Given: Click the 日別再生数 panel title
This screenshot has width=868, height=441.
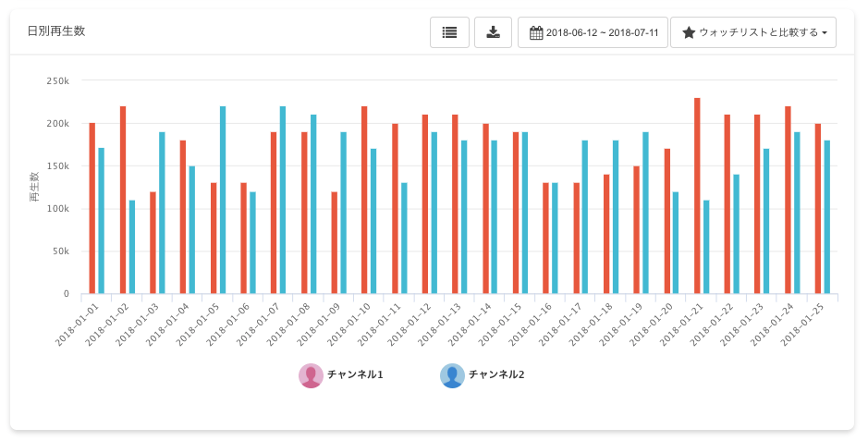Looking at the screenshot, I should coord(56,31).
